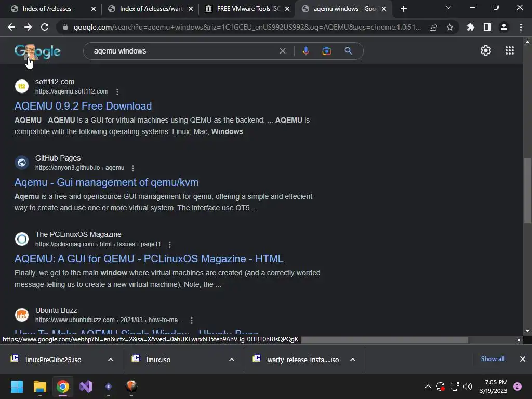Click the horizontal scrollbar thumb

(384, 340)
